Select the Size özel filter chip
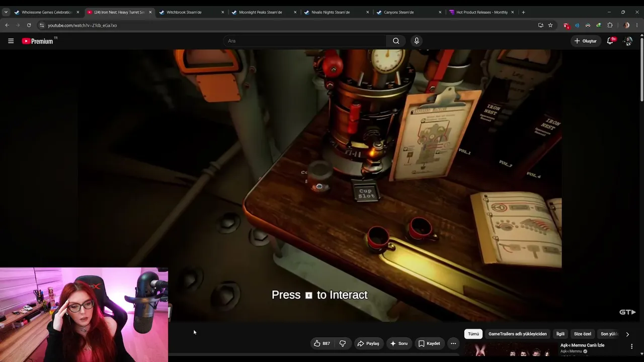The height and width of the screenshot is (362, 644). pyautogui.click(x=583, y=334)
